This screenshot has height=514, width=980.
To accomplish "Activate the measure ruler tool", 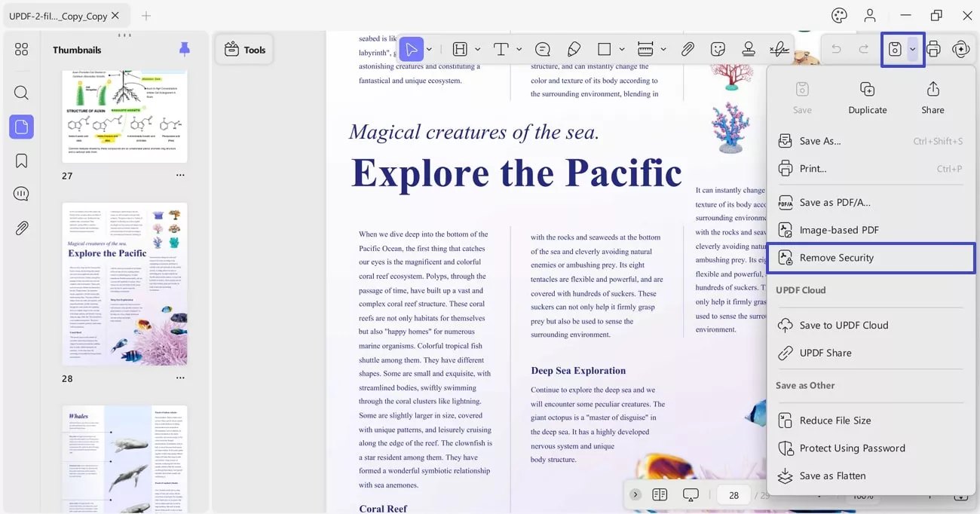I will [645, 50].
